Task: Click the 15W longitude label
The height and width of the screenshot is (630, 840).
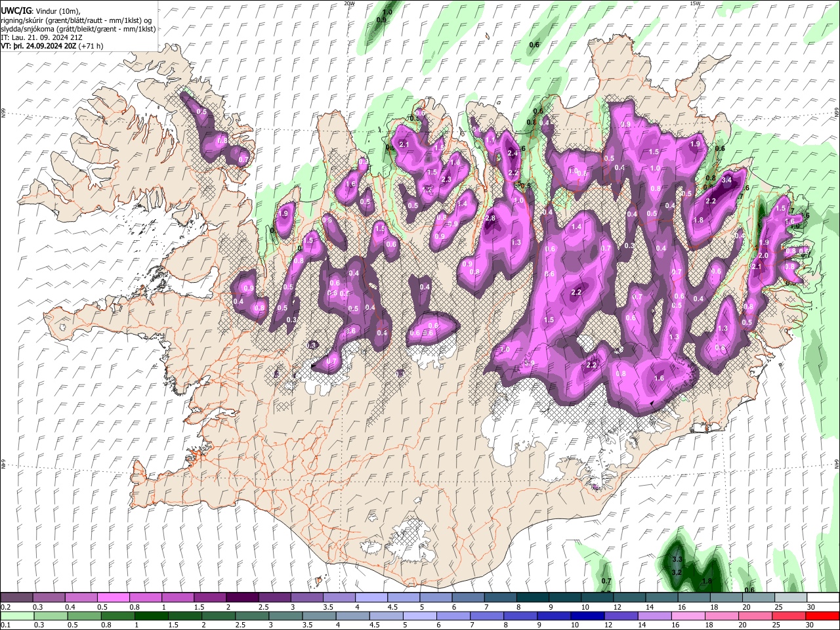Action: [x=694, y=3]
